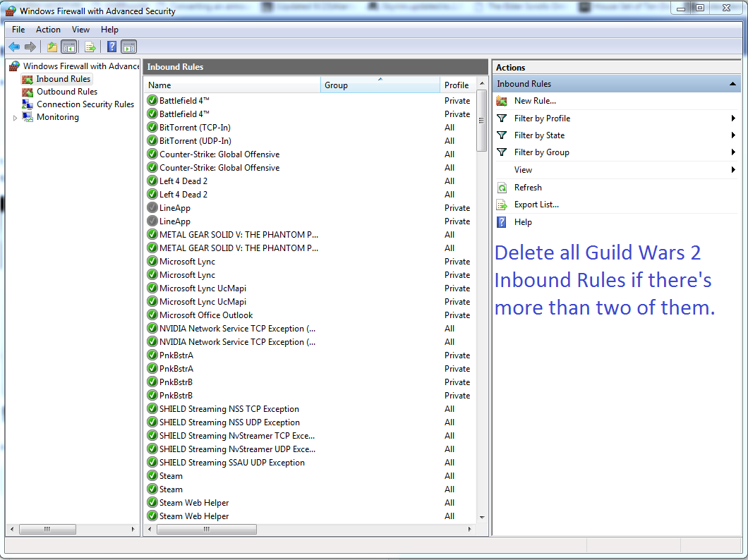Open the View menu in menu bar
The width and height of the screenshot is (748, 560).
pyautogui.click(x=80, y=30)
